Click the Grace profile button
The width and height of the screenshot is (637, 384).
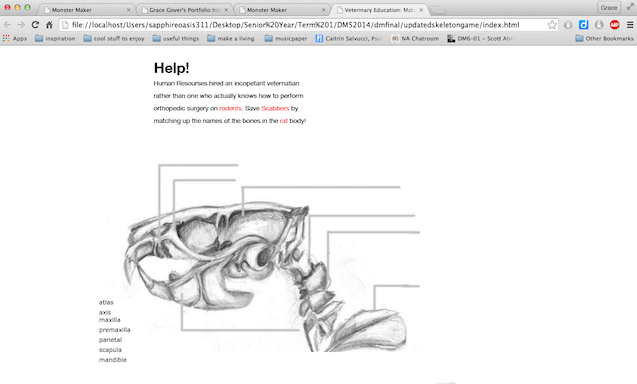coord(609,7)
